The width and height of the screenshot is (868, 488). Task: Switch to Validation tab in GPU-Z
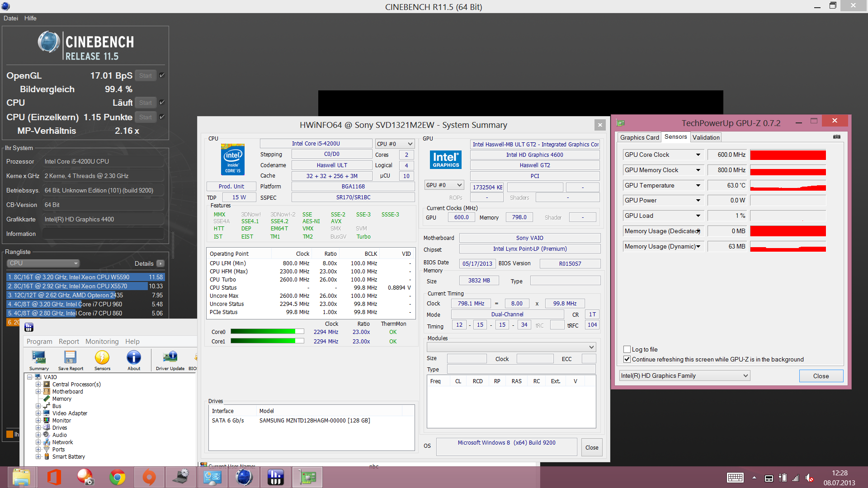click(x=706, y=137)
